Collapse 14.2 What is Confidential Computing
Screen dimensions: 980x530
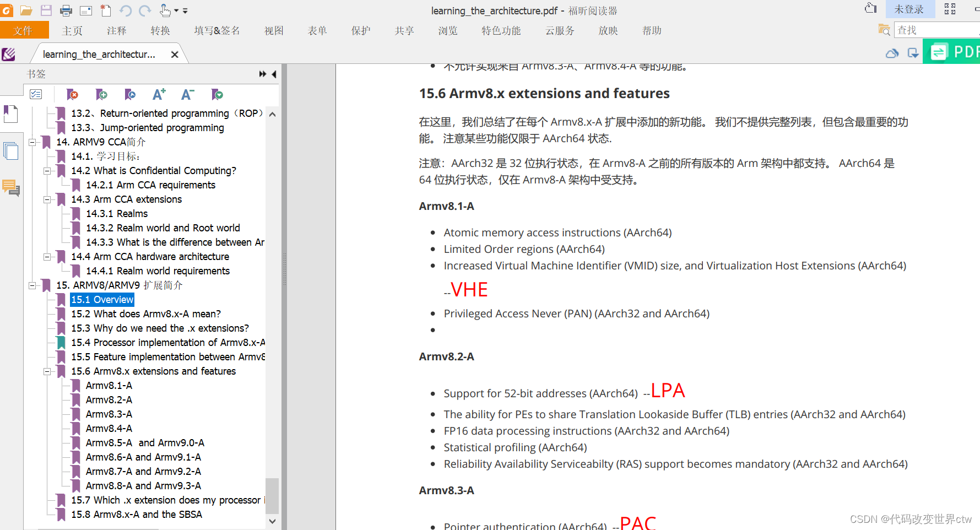[47, 171]
